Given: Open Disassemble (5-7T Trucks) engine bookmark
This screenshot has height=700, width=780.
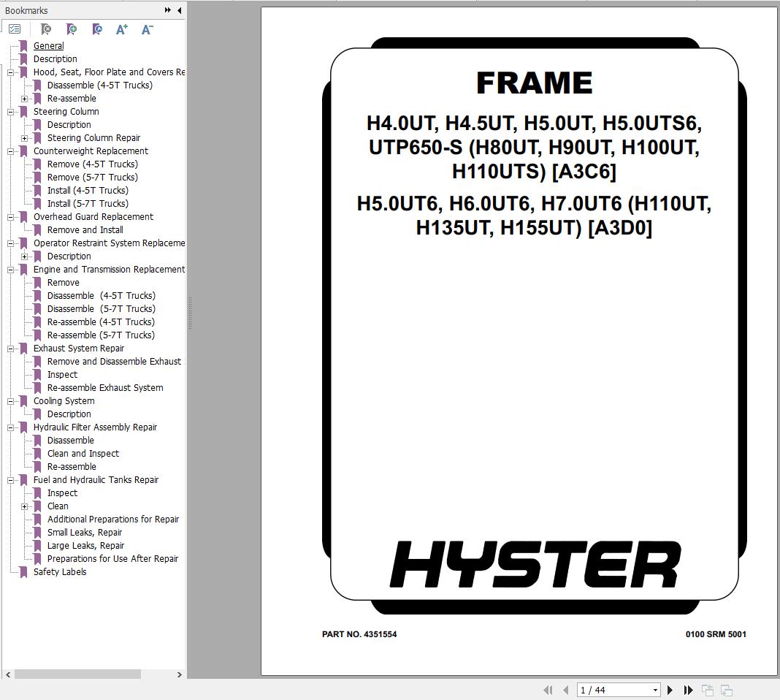Looking at the screenshot, I should tap(102, 309).
